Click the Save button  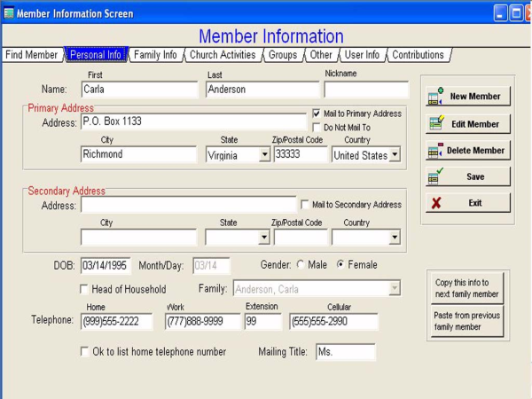468,176
